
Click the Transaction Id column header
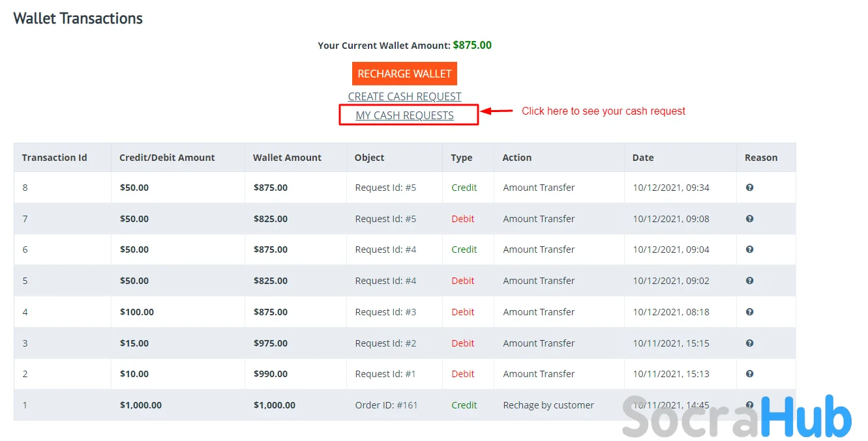click(x=54, y=158)
